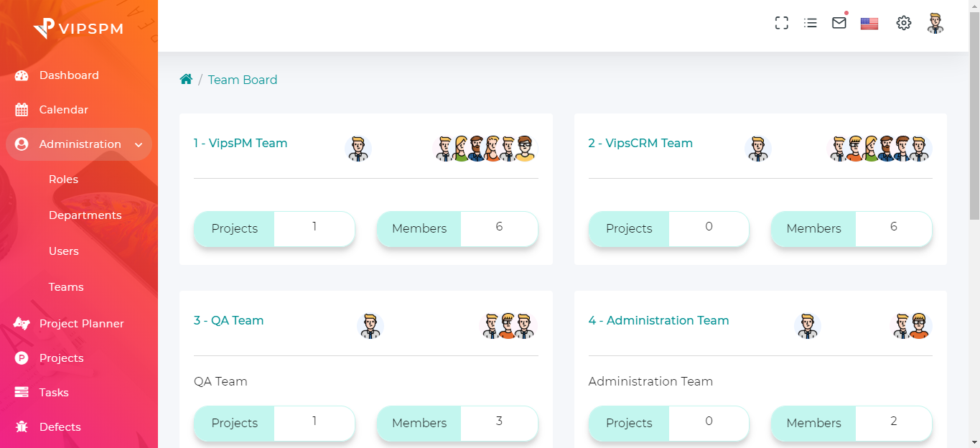This screenshot has width=980, height=448.
Task: Open the settings gear icon
Action: click(904, 23)
